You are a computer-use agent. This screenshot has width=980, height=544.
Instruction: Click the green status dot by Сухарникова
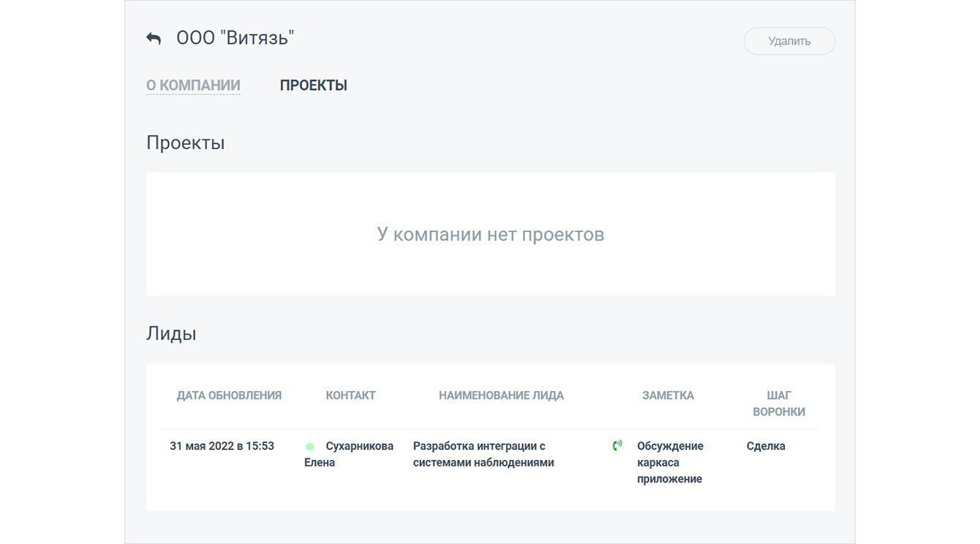[310, 447]
